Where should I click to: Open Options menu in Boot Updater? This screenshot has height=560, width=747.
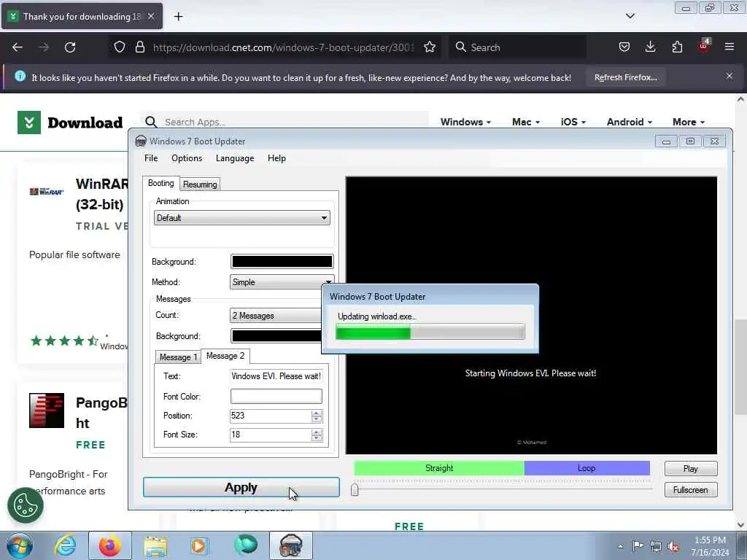click(x=187, y=158)
